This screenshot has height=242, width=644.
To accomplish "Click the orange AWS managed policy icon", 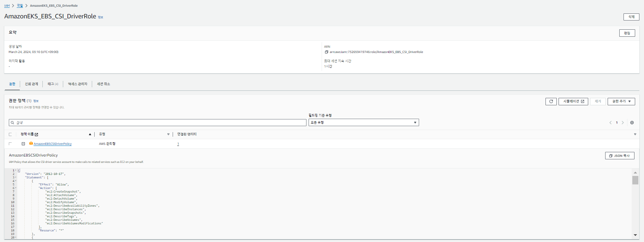I will click(31, 143).
